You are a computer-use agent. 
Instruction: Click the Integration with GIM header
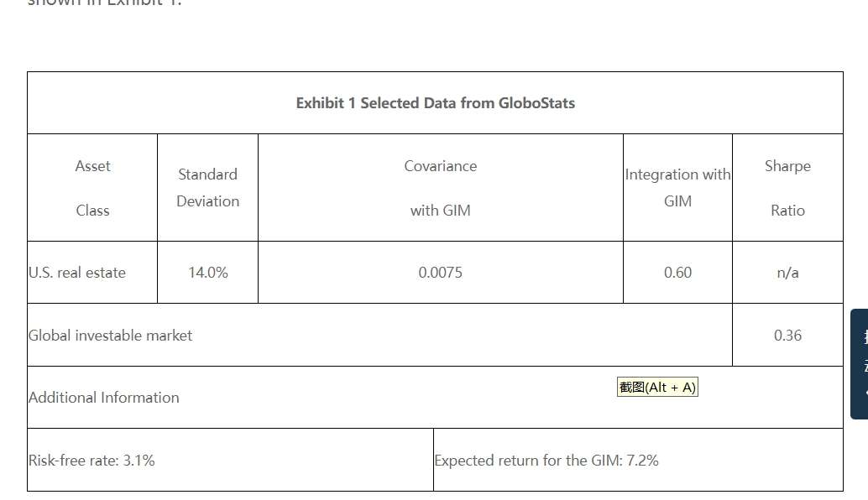click(x=677, y=188)
